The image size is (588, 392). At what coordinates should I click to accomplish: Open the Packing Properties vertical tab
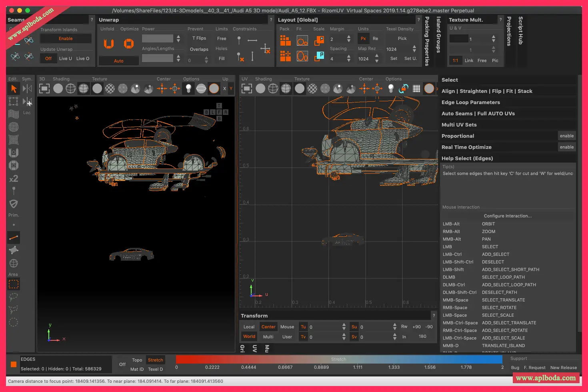click(x=427, y=41)
